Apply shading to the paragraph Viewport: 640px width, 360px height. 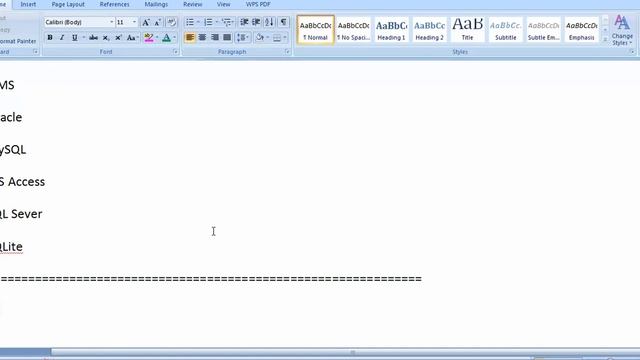pyautogui.click(x=260, y=38)
